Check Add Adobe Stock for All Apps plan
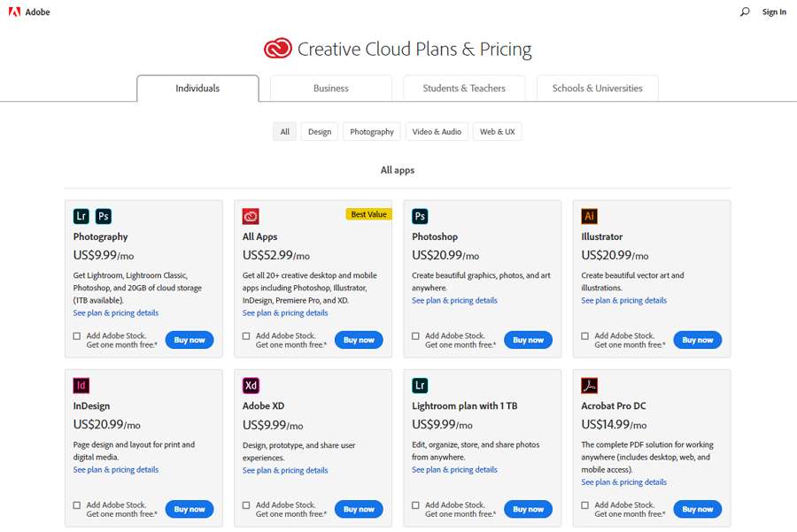797x532 pixels. pos(246,335)
